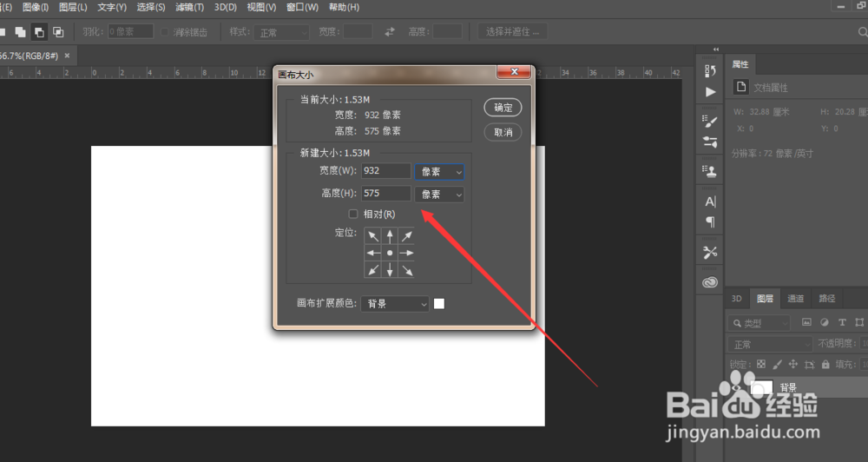The image size is (868, 462).
Task: Switch to the 路径 paths tab
Action: [x=826, y=299]
